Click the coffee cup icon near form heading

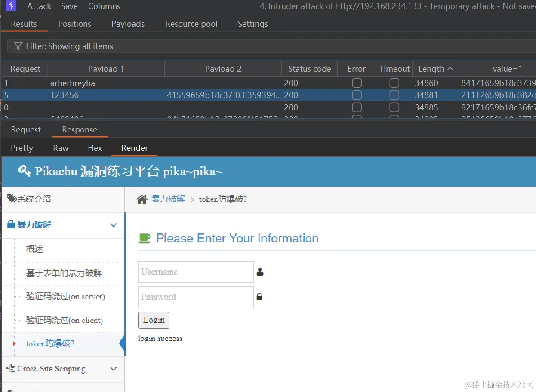(x=145, y=238)
